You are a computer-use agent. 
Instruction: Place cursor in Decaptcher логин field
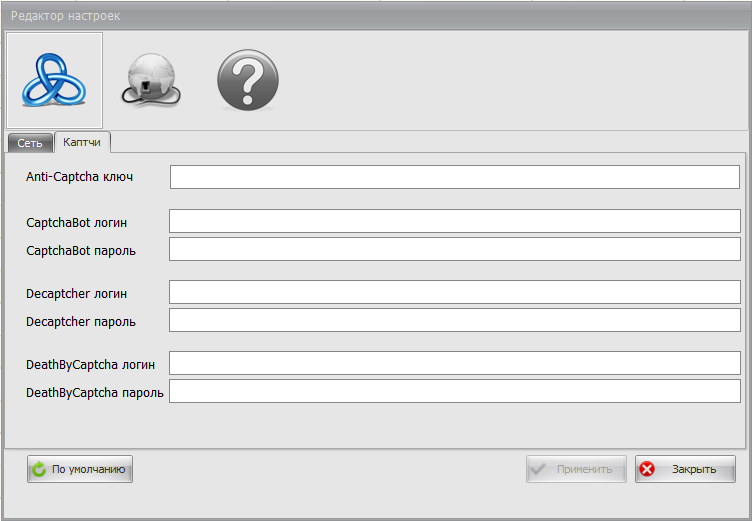click(454, 292)
